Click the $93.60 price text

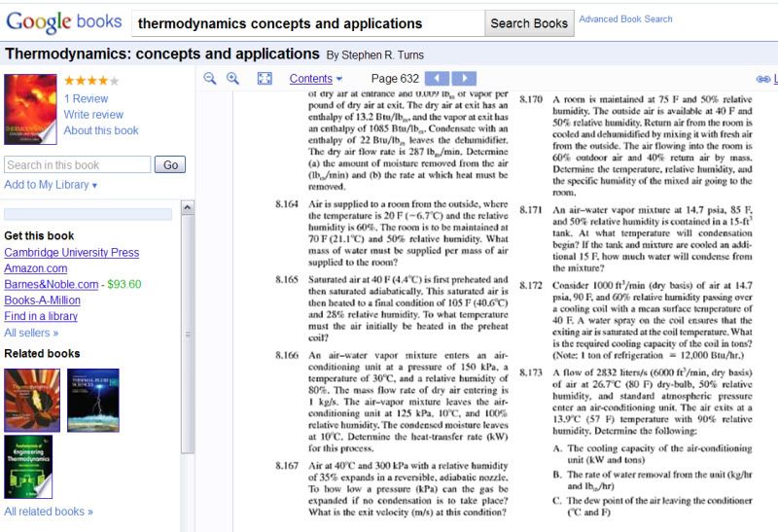[124, 284]
